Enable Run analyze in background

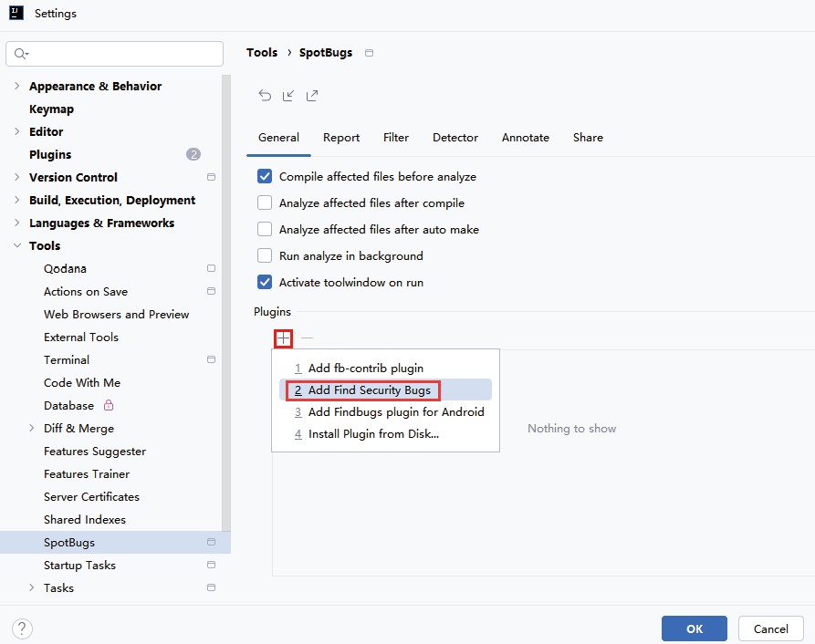pyautogui.click(x=265, y=256)
